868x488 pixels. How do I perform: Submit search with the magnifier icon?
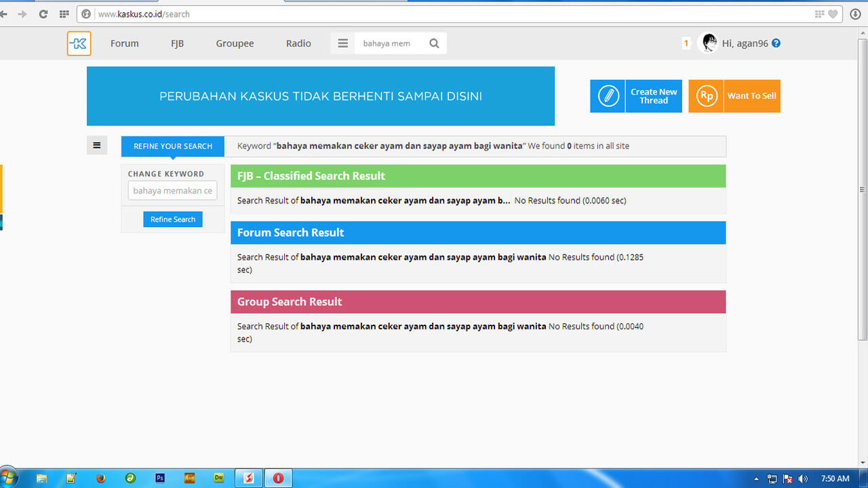pyautogui.click(x=435, y=43)
